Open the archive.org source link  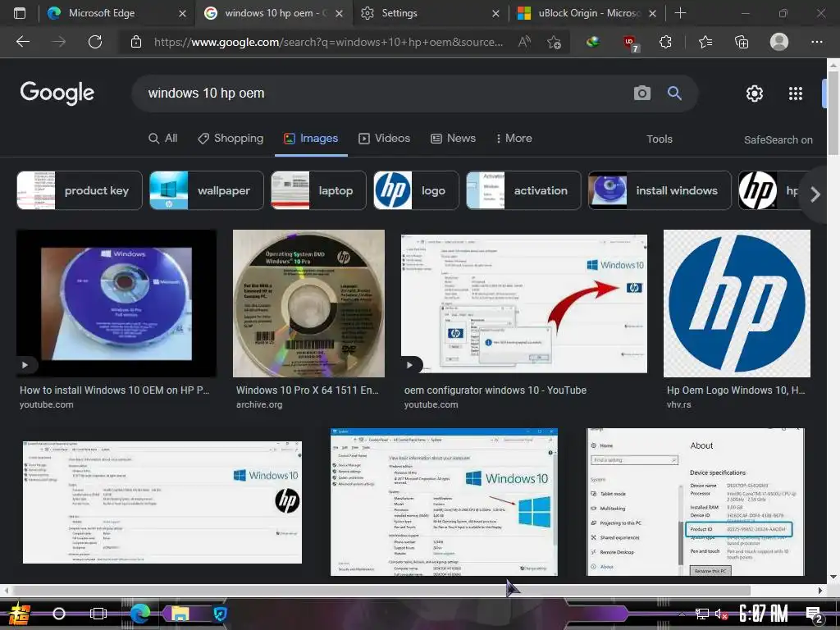259,404
